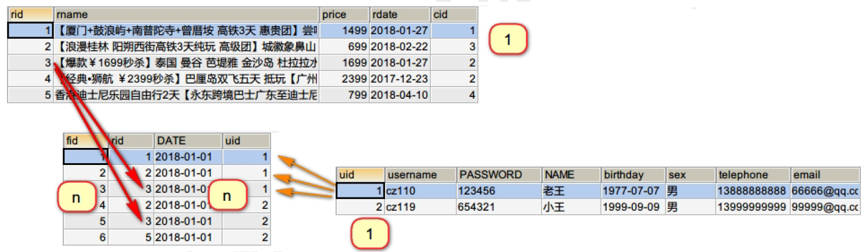The height and width of the screenshot is (252, 868).
Task: Click the 1 label below the user table
Action: (x=370, y=235)
